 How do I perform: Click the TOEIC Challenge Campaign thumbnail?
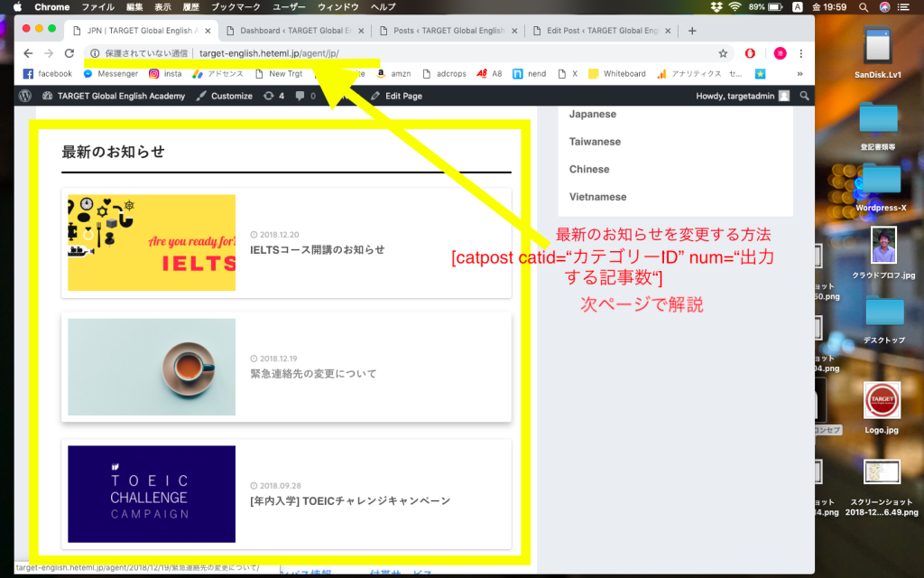152,494
